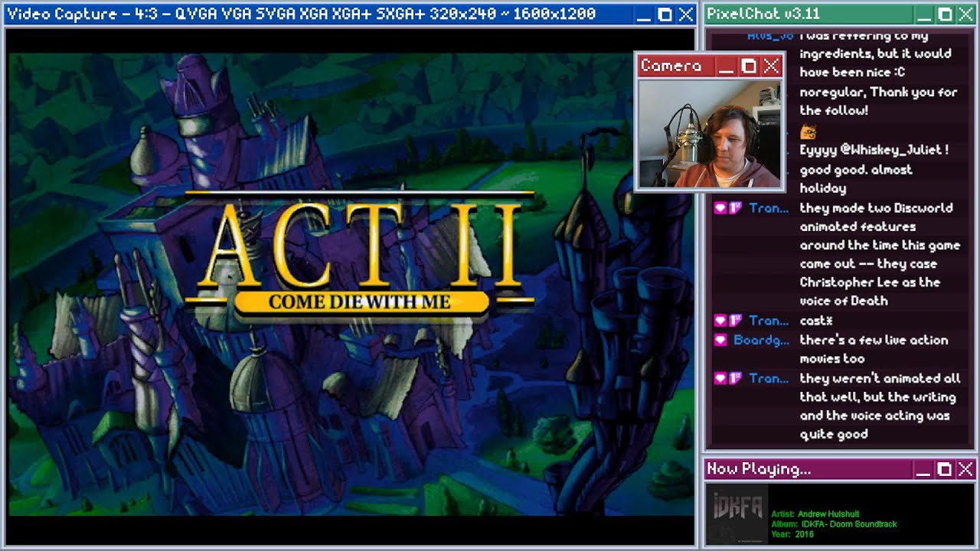Open Tran... username on Discworld message
Image resolution: width=980 pixels, height=551 pixels.
point(769,208)
